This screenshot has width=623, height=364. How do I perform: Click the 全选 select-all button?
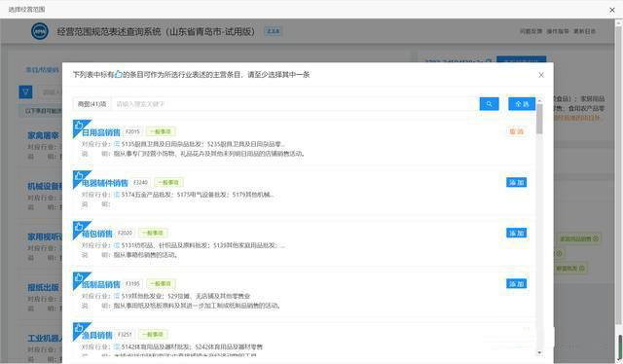(522, 104)
